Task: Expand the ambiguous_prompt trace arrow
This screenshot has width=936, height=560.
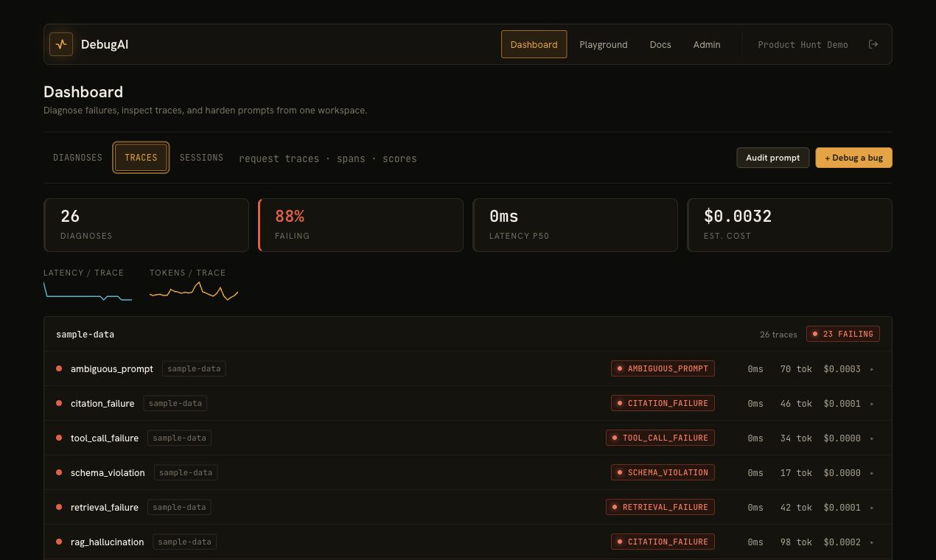Action: click(872, 369)
